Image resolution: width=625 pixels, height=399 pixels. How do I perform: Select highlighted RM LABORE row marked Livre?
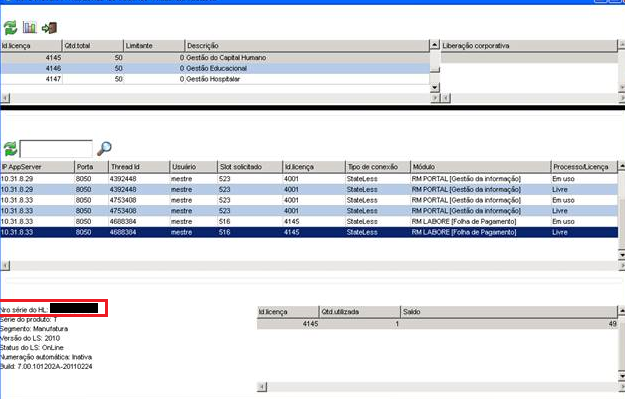click(309, 232)
